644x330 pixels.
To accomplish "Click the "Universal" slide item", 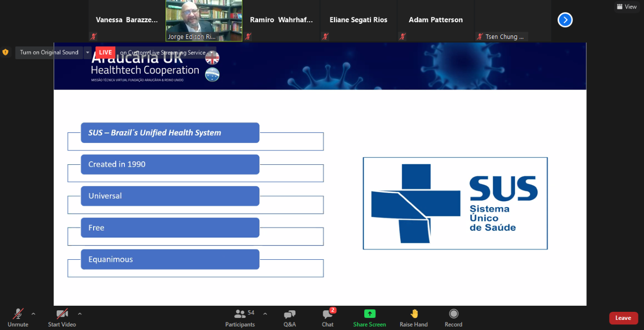I will click(170, 196).
